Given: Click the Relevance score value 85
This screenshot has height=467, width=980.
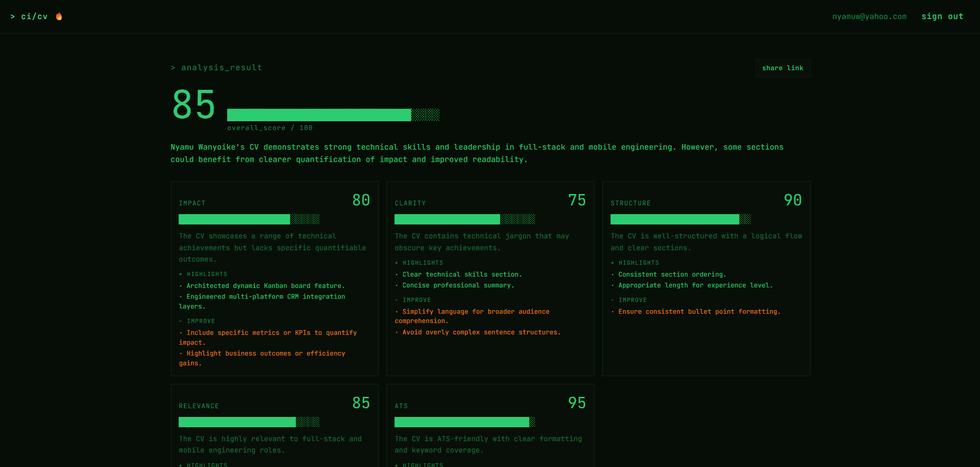Looking at the screenshot, I should click(x=361, y=403).
